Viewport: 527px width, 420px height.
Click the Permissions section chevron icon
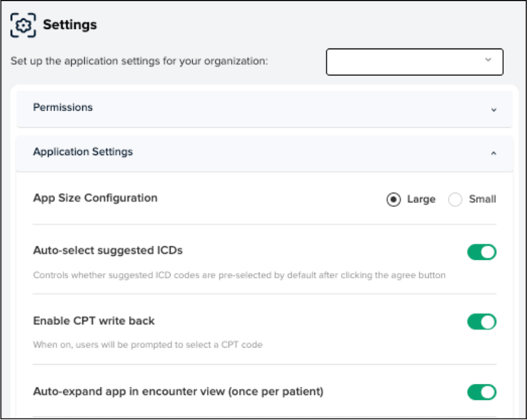(x=493, y=109)
